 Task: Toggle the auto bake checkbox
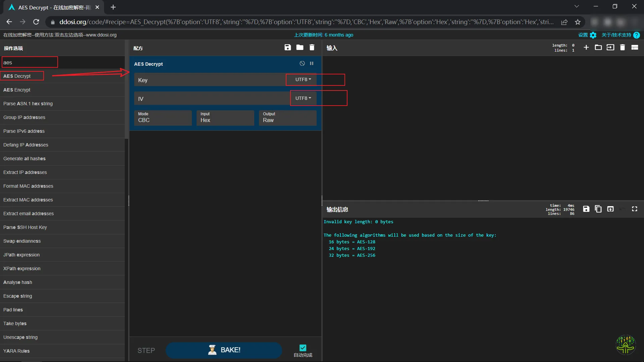303,348
